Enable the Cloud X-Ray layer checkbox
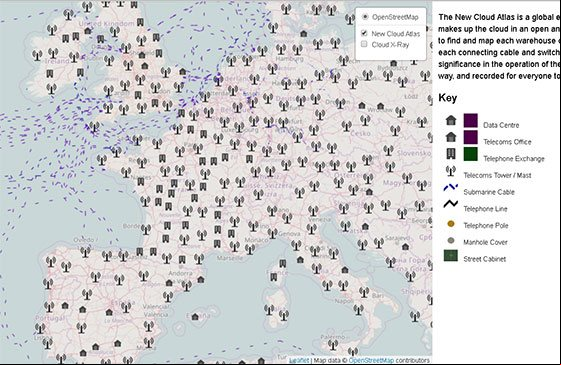The image size is (561, 365). tap(364, 44)
